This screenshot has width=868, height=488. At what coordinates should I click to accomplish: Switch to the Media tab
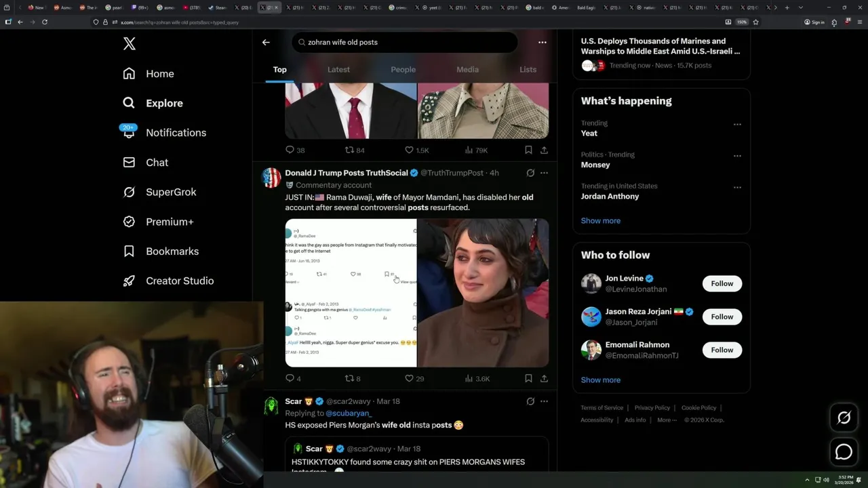coord(467,69)
